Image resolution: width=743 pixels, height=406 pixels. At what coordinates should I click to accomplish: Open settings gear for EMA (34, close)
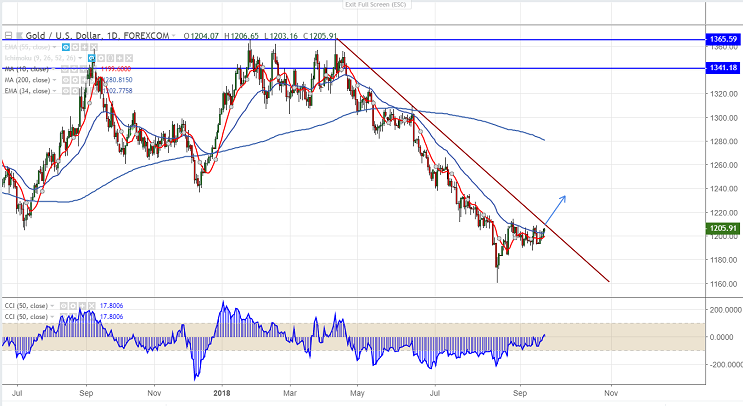tap(75, 91)
